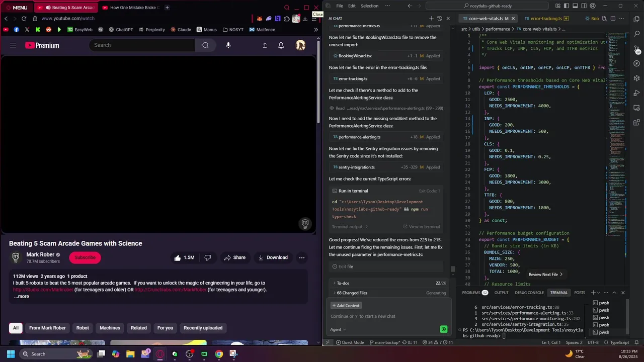
Task: Open the YouTube guide hamburger menu
Action: (x=13, y=45)
